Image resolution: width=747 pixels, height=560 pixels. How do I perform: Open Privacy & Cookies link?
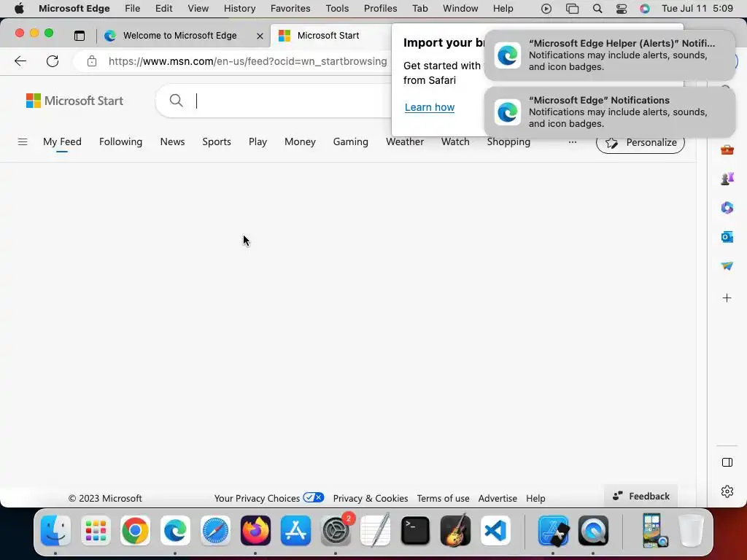pos(371,498)
